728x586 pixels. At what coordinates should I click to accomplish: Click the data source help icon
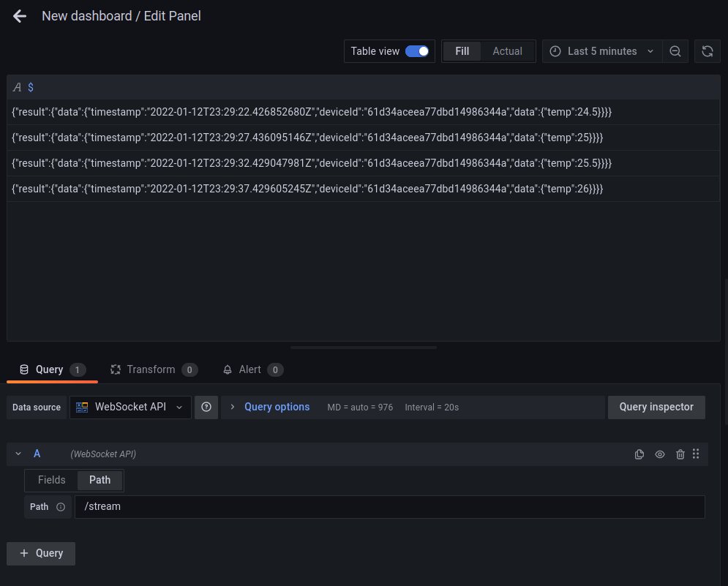[206, 407]
